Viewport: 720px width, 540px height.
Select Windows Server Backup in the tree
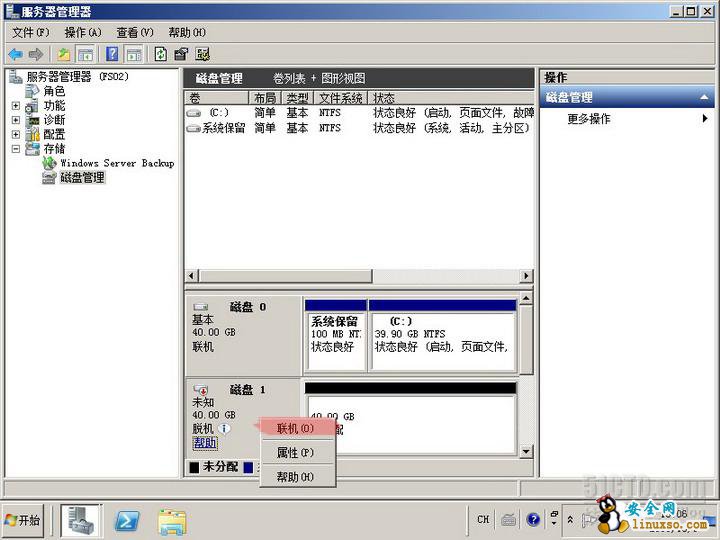click(x=116, y=163)
